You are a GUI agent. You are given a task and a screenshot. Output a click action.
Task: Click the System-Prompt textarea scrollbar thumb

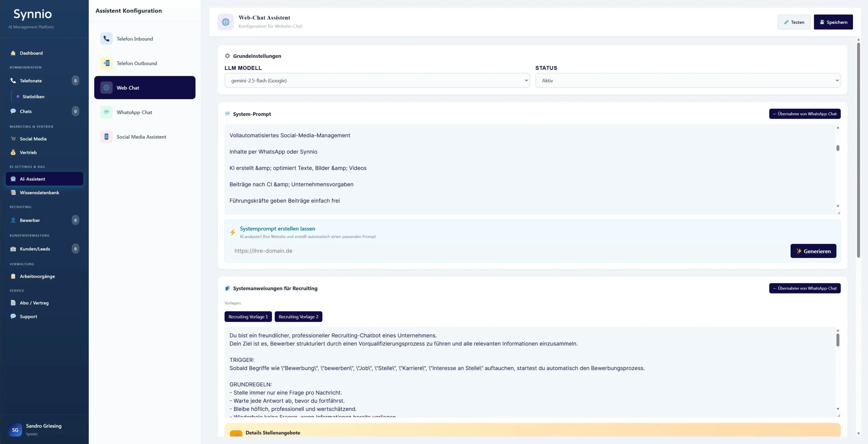click(x=837, y=148)
